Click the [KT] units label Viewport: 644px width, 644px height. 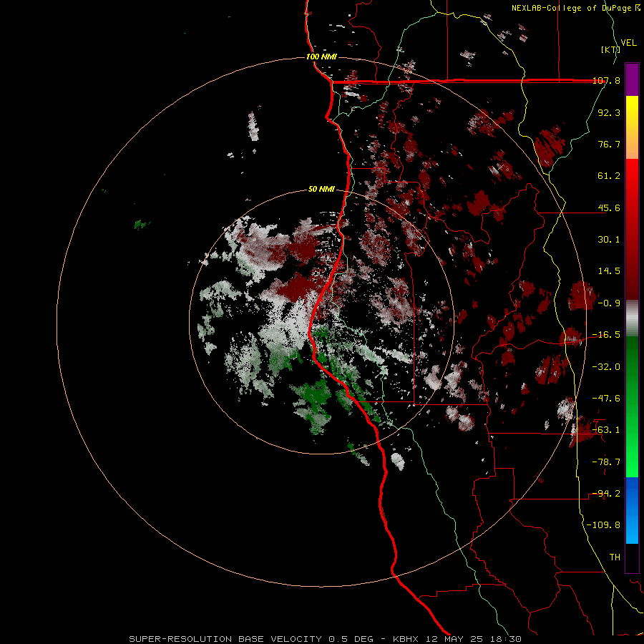point(610,49)
